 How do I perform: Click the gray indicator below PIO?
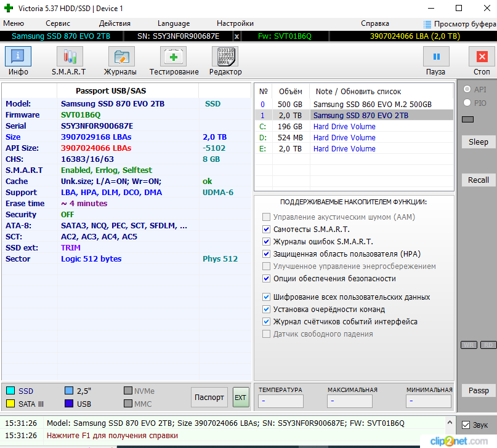[467, 119]
